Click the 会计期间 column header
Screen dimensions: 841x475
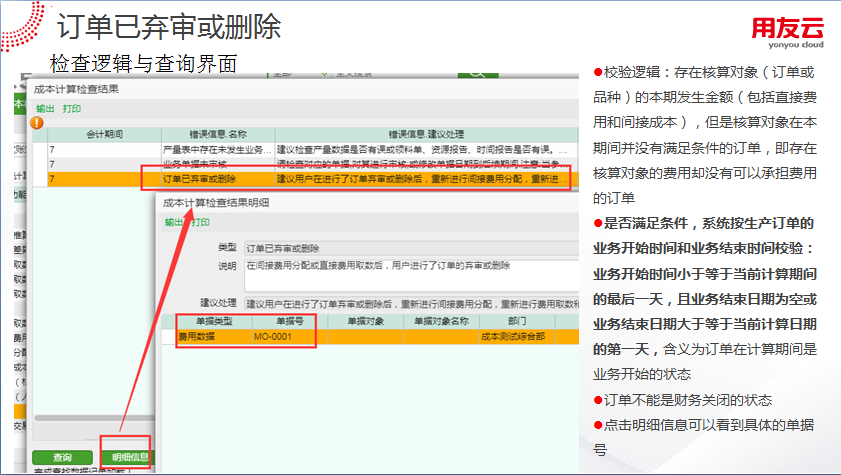pyautogui.click(x=104, y=133)
